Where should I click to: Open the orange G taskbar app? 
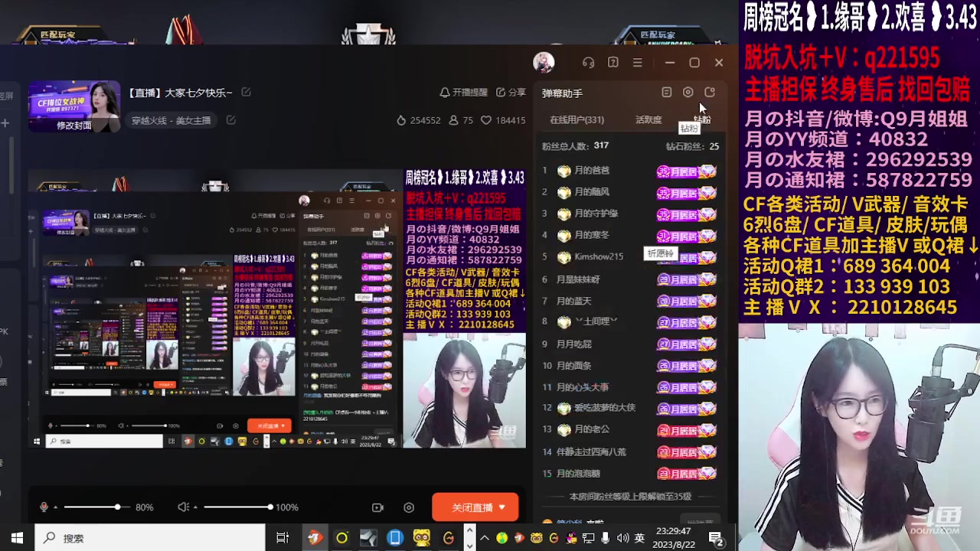(x=449, y=538)
